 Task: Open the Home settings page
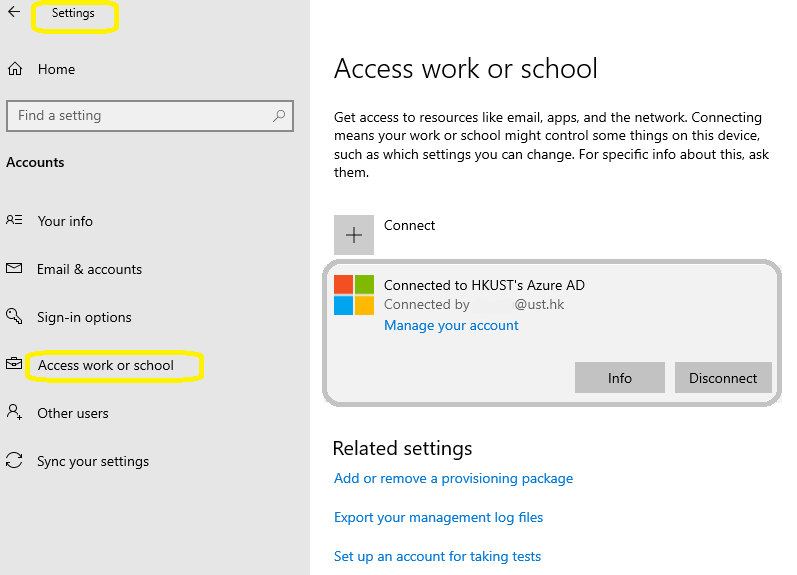[x=56, y=69]
